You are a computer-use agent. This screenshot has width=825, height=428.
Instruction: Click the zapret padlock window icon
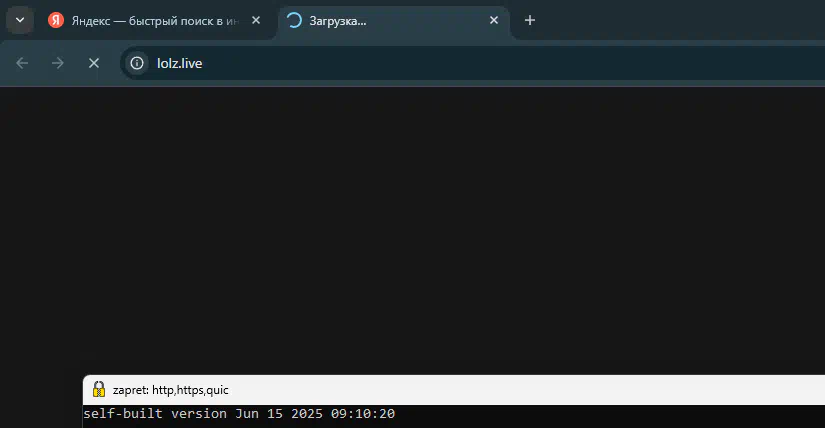click(99, 390)
